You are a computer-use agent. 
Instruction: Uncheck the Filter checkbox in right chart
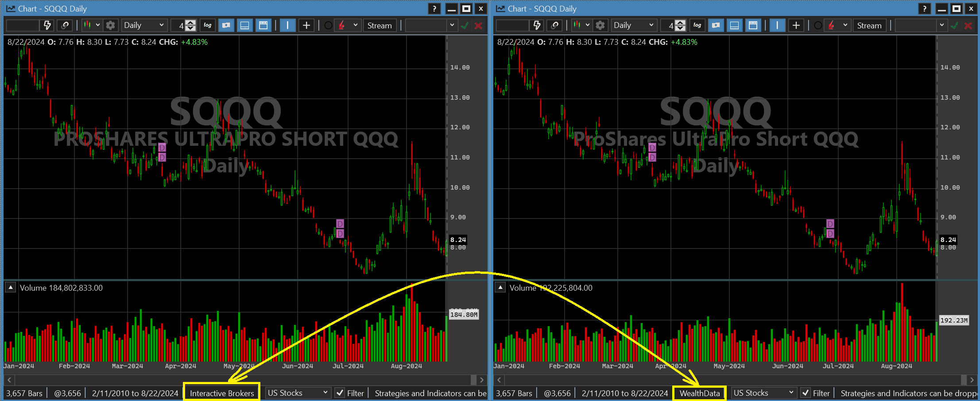806,393
